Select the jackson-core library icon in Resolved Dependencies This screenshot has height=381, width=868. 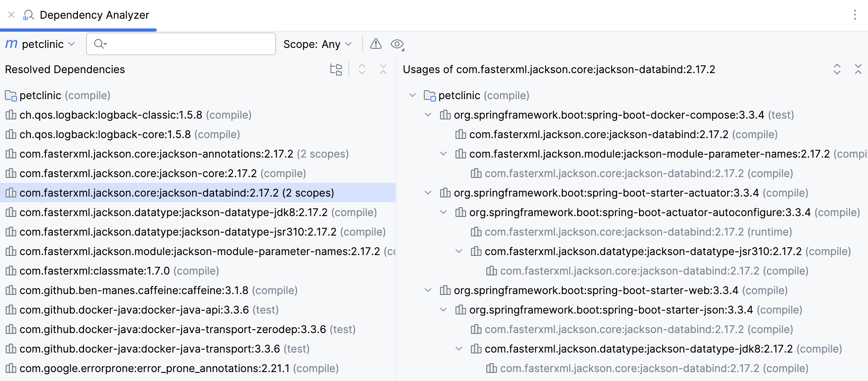11,173
